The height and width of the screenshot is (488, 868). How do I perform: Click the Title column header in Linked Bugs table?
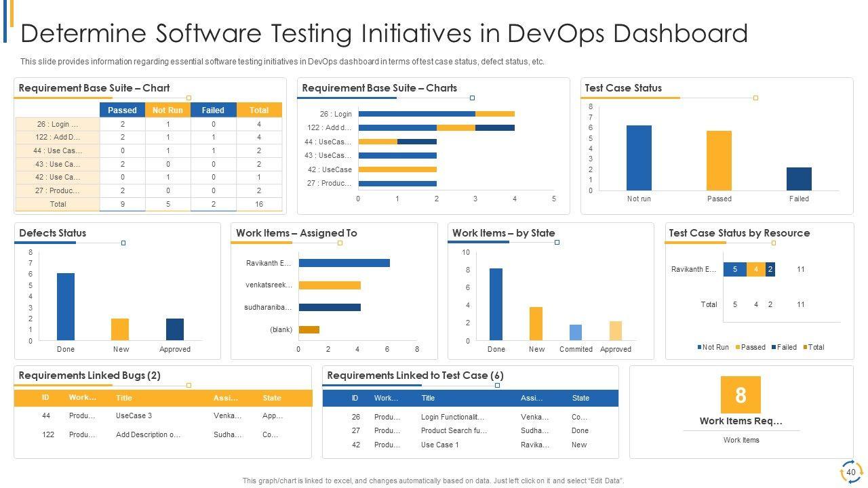point(123,398)
